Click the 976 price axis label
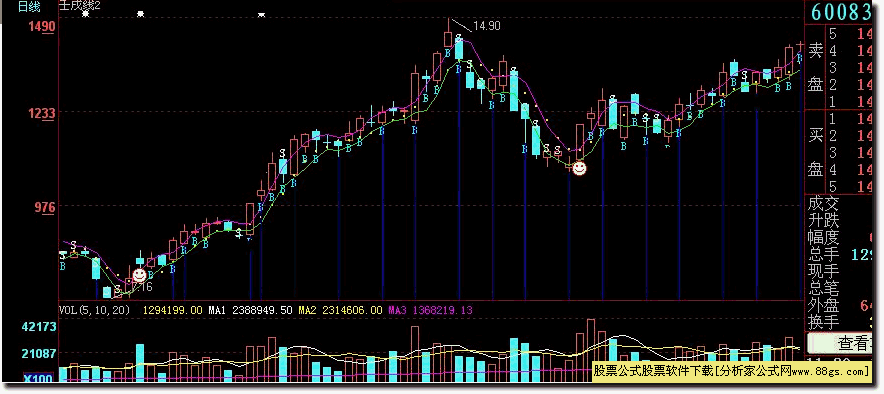Image resolution: width=884 pixels, height=394 pixels. [x=46, y=208]
